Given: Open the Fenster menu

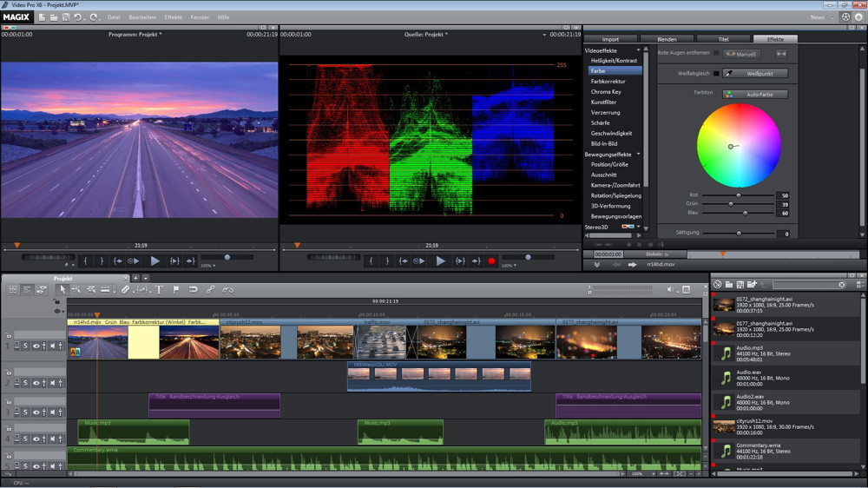Looking at the screenshot, I should pos(200,17).
